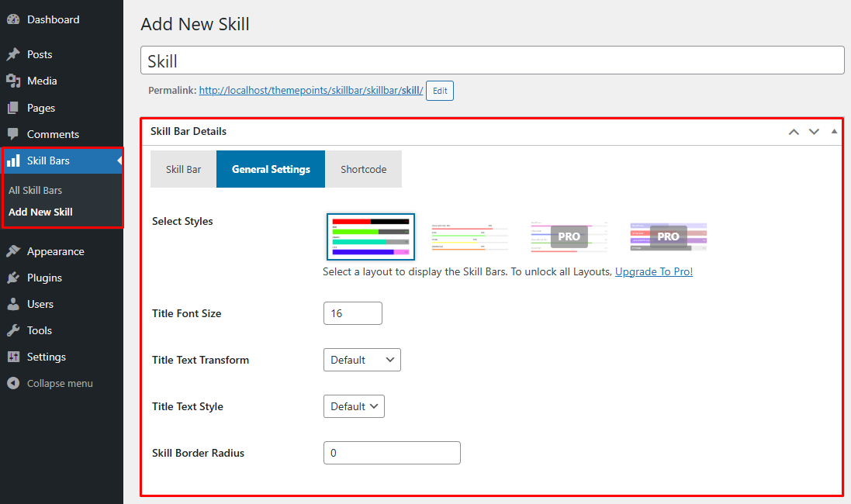The height and width of the screenshot is (504, 851).
Task: Click the Upgrade To Pro link
Action: [653, 272]
